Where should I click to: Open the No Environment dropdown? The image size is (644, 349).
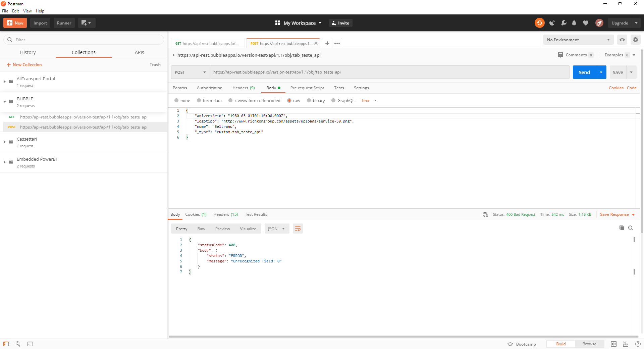pos(578,40)
